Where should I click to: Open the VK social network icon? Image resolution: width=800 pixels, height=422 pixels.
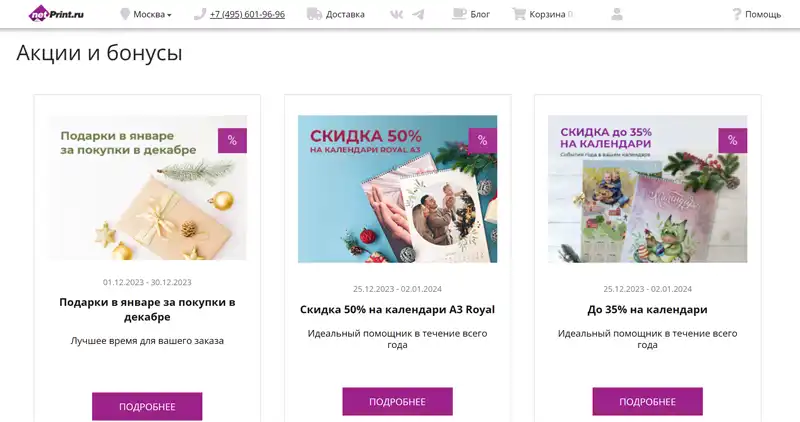click(x=396, y=14)
